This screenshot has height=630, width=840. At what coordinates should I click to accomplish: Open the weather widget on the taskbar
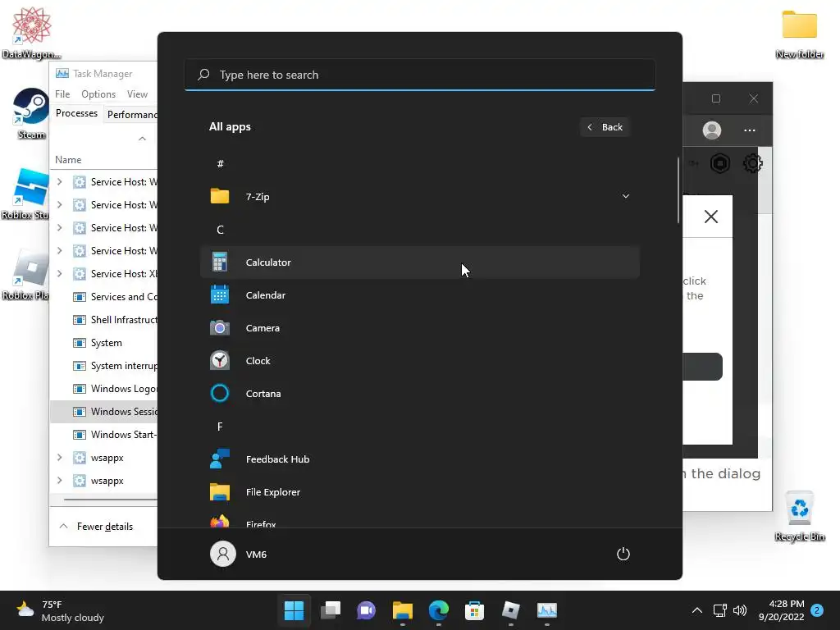(x=60, y=610)
